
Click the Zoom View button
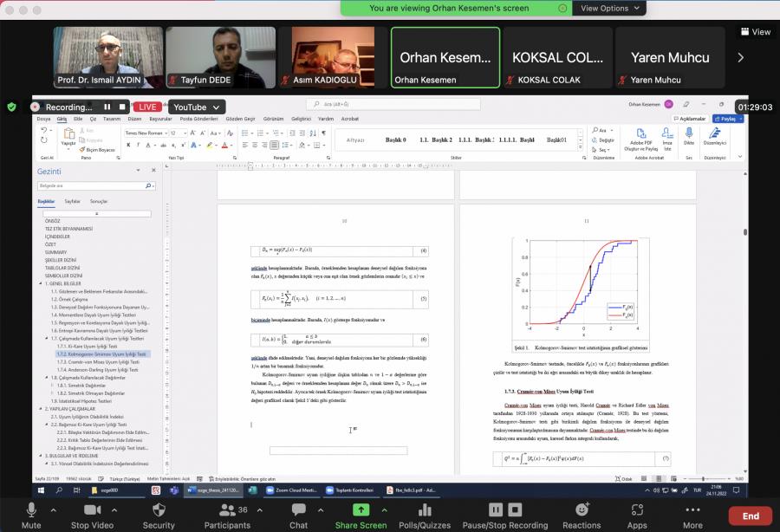(x=756, y=32)
